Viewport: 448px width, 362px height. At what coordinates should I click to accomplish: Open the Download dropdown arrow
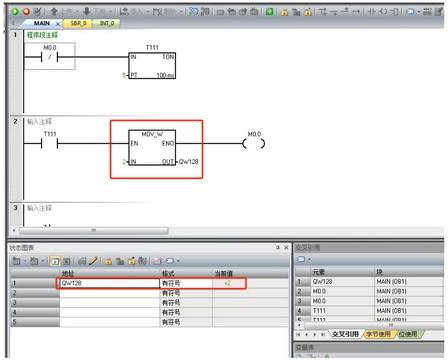[110, 12]
